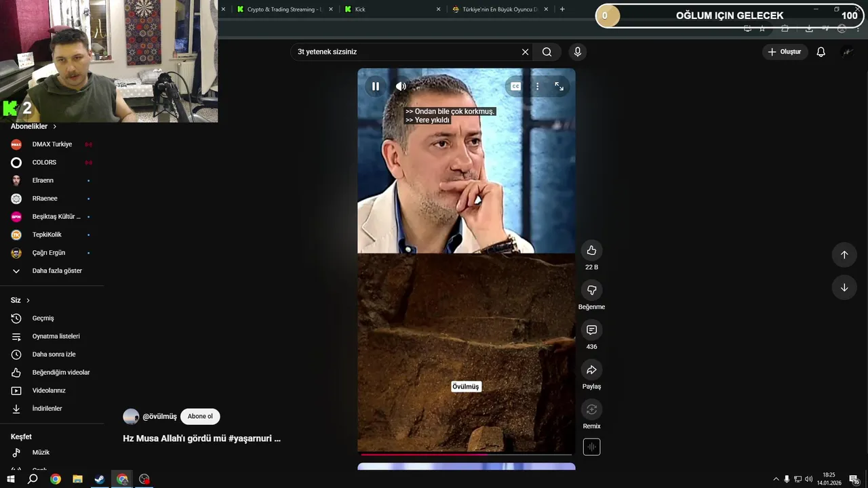Expand the Abonelikler section chevron
The width and height of the screenshot is (868, 488).
(x=55, y=127)
